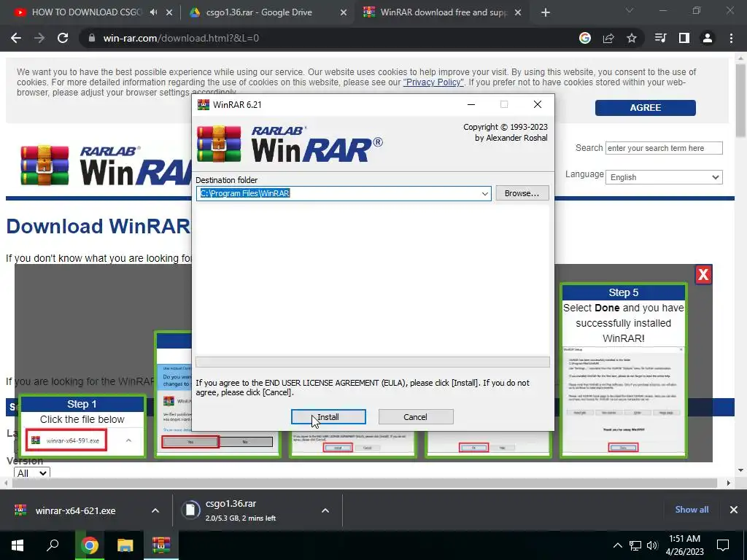Click the horizontal scrollbar of the page
The width and height of the screenshot is (747, 560).
(x=365, y=483)
